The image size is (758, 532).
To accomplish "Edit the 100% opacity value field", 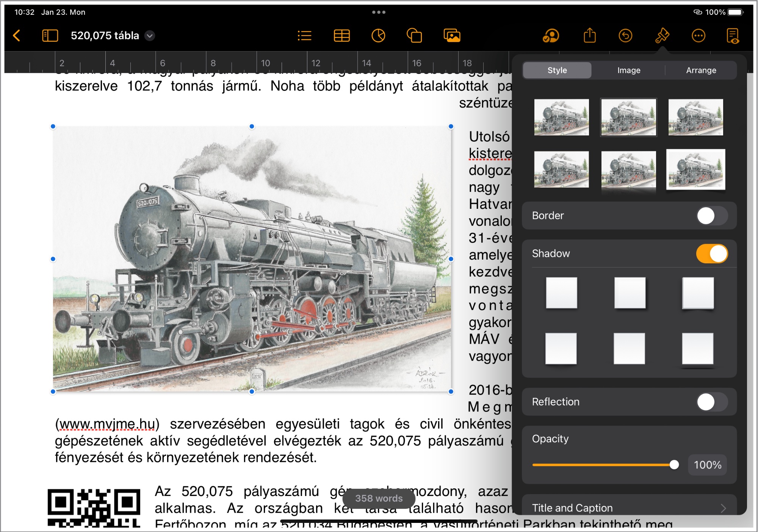I will pyautogui.click(x=707, y=465).
